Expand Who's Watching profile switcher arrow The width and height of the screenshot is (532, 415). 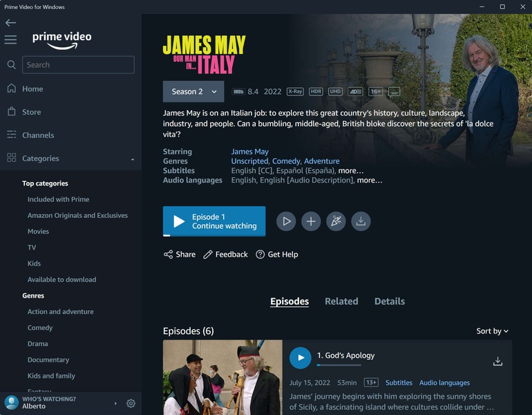[115, 403]
